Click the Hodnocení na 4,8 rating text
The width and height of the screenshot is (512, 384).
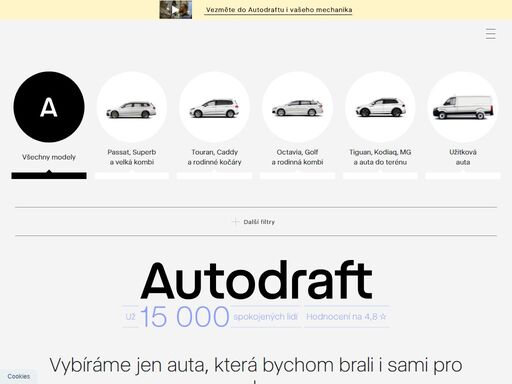[x=346, y=316]
